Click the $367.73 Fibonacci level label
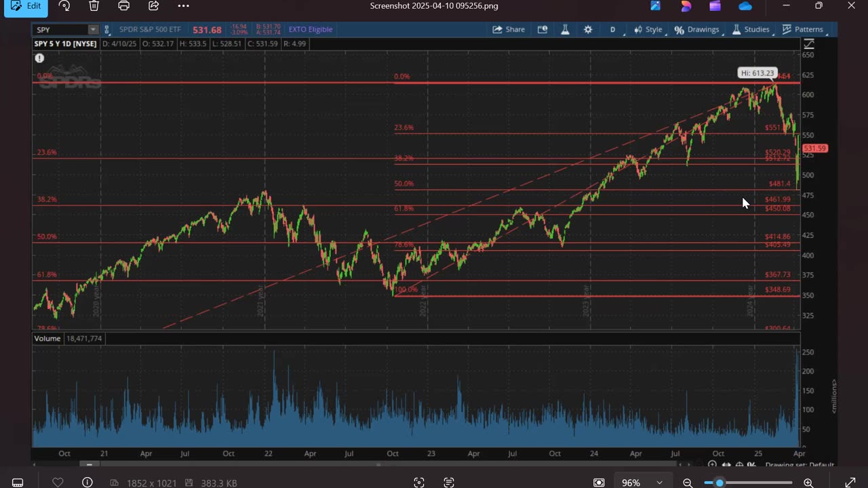 tap(778, 274)
